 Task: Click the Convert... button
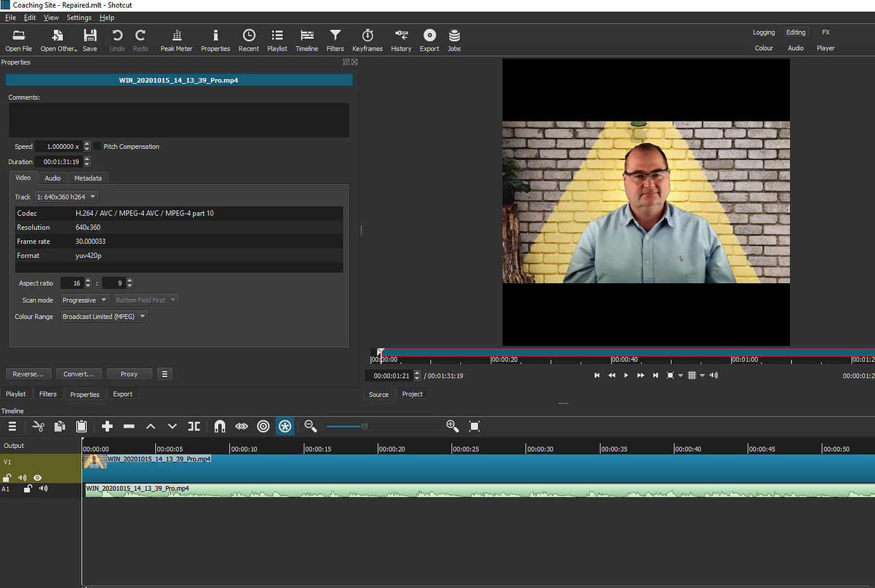pyautogui.click(x=79, y=374)
